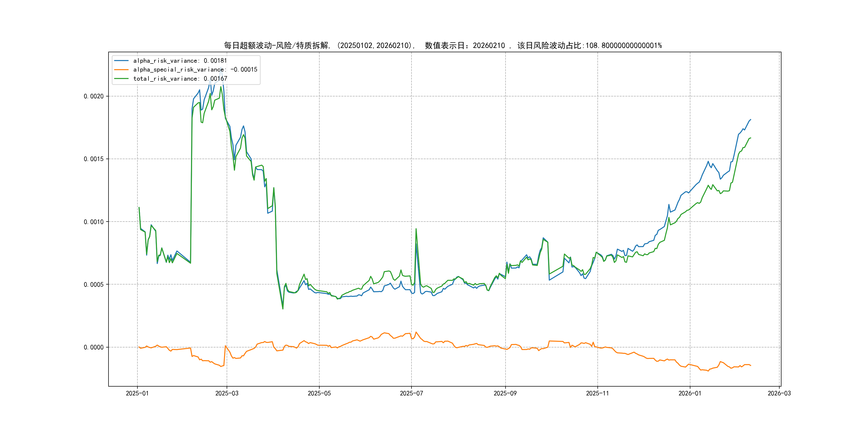Select the total_risk_variance: 0.00167 legend label
The image size is (868, 434).
tap(180, 78)
